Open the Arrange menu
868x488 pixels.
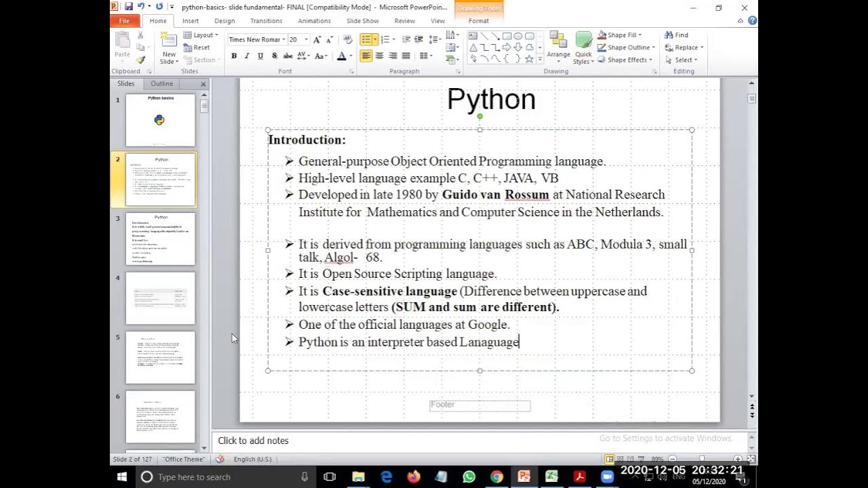559,47
